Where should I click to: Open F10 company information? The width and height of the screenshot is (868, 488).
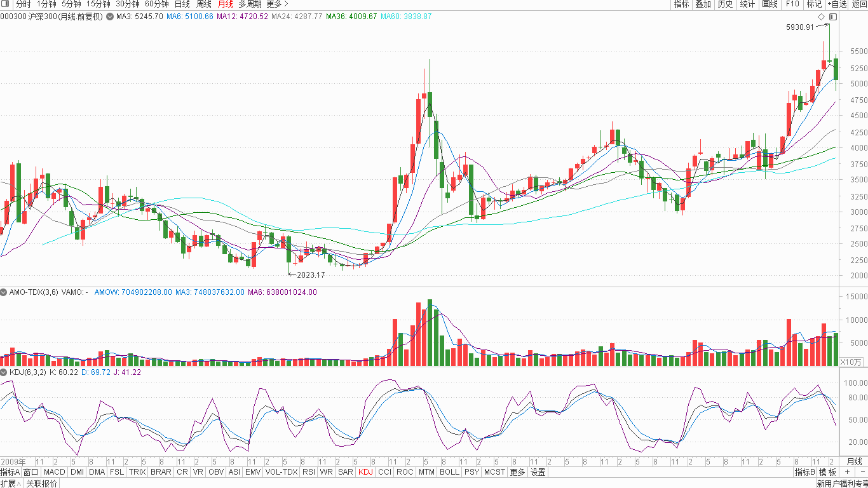(x=792, y=4)
